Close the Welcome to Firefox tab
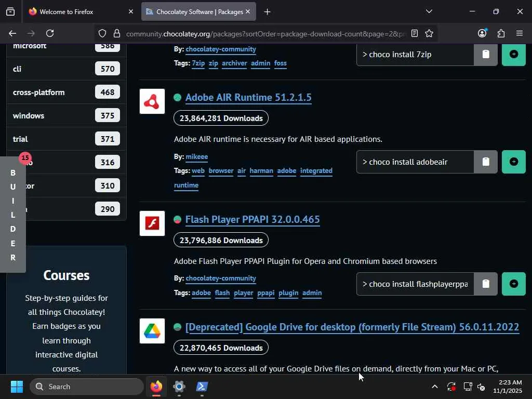This screenshot has height=399, width=532. pos(131,11)
